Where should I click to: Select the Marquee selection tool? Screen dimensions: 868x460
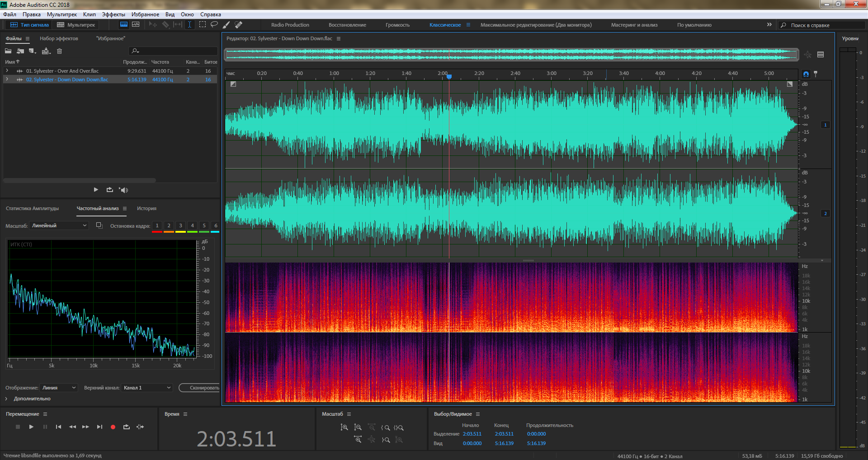pos(203,25)
